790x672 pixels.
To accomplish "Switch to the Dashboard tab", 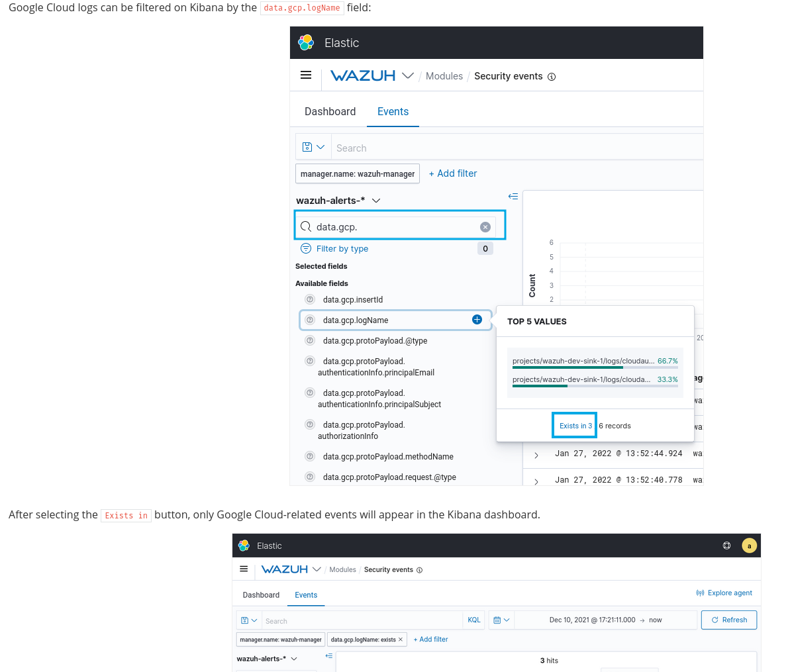I will pos(330,111).
